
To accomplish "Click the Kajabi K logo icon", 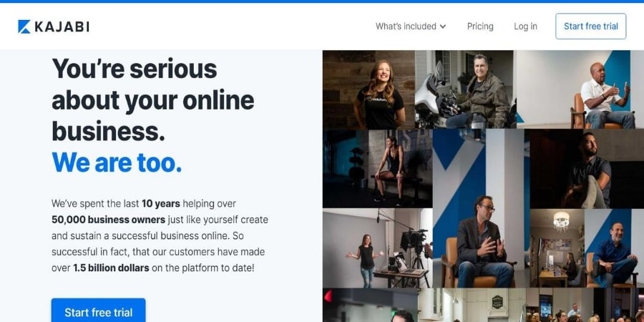I will click(x=24, y=26).
